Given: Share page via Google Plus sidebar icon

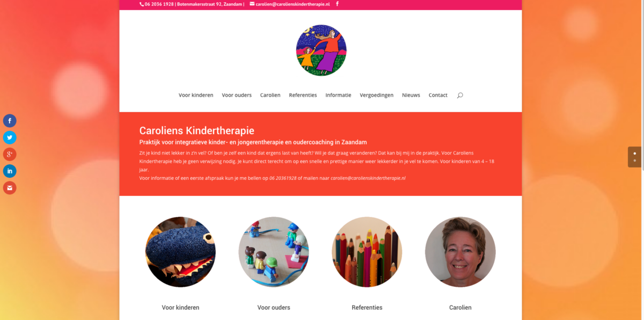Looking at the screenshot, I should [10, 155].
